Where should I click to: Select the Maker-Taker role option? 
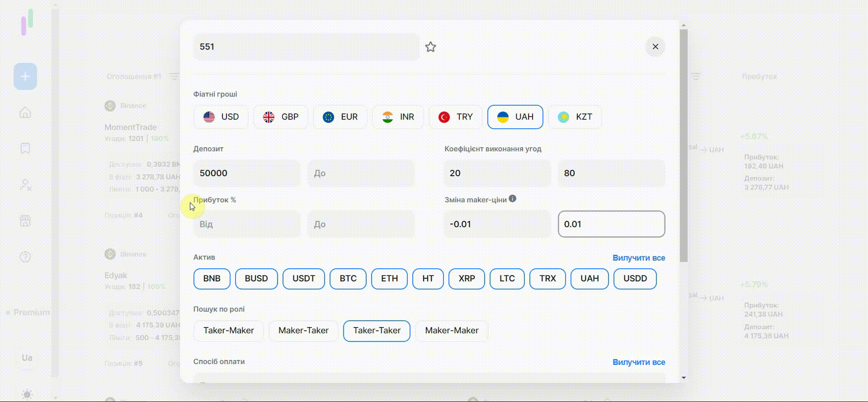(x=303, y=331)
